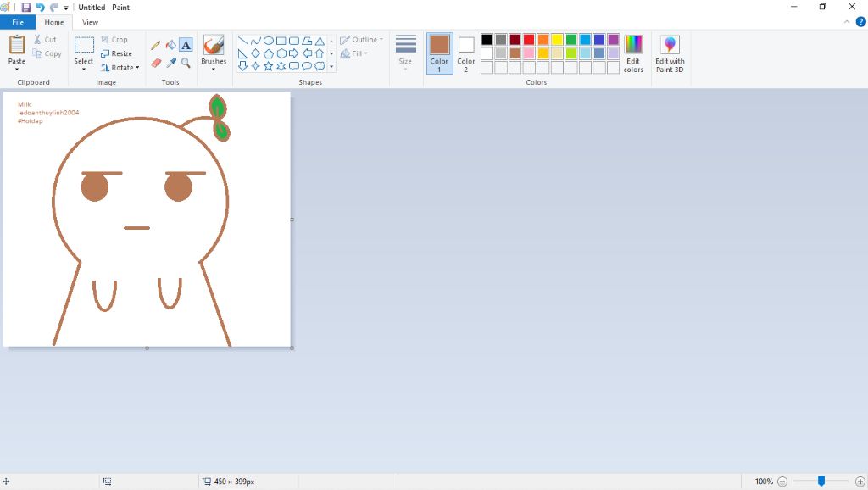Choose the Rounded rectangle shape
This screenshot has height=490, width=868.
[x=294, y=41]
